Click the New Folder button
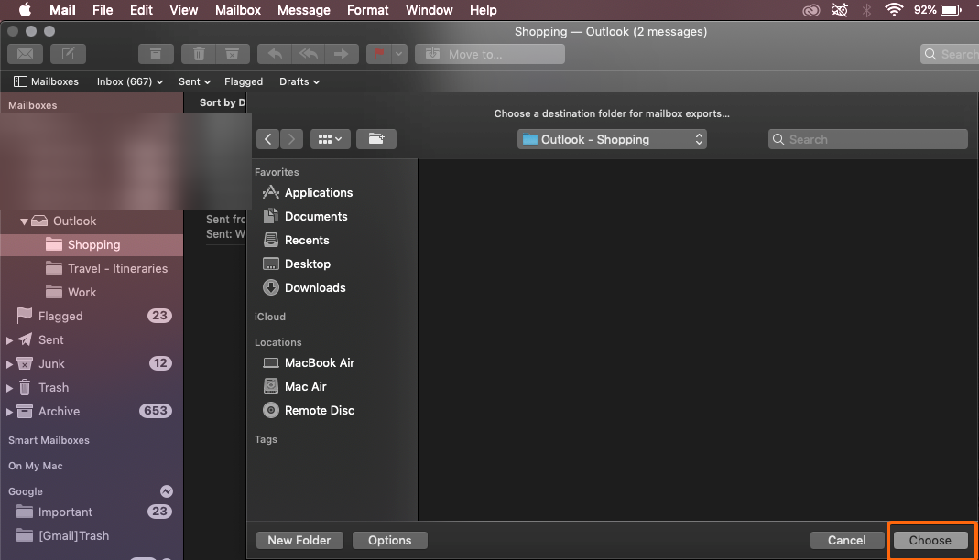 (x=299, y=540)
